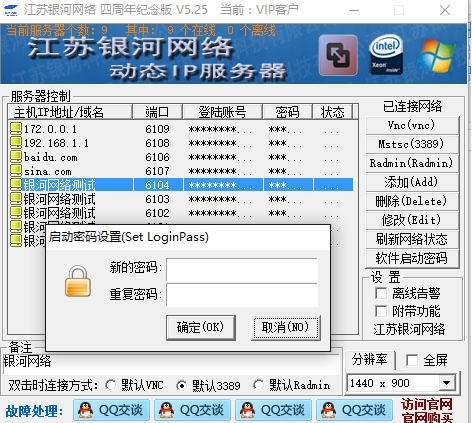Select the 默认VNC radio option
This screenshot has width=472, height=423.
(110, 385)
